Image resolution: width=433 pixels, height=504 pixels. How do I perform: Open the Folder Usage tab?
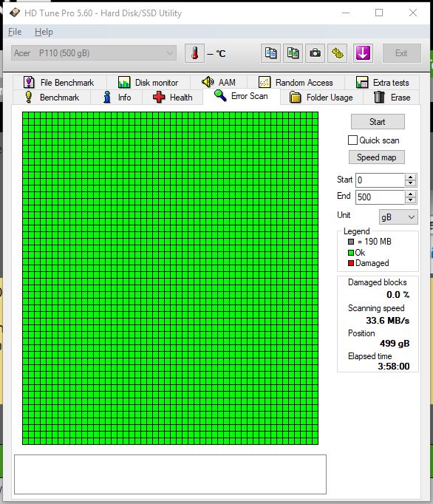pos(321,97)
